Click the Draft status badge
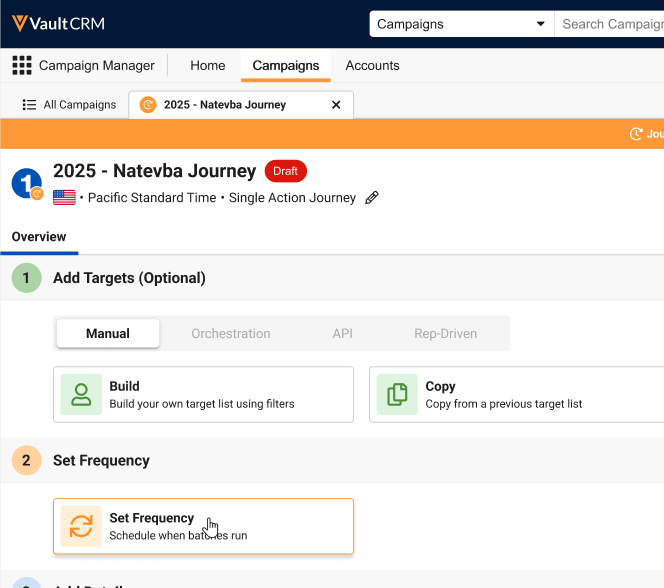The height and width of the screenshot is (588, 664). pos(285,171)
